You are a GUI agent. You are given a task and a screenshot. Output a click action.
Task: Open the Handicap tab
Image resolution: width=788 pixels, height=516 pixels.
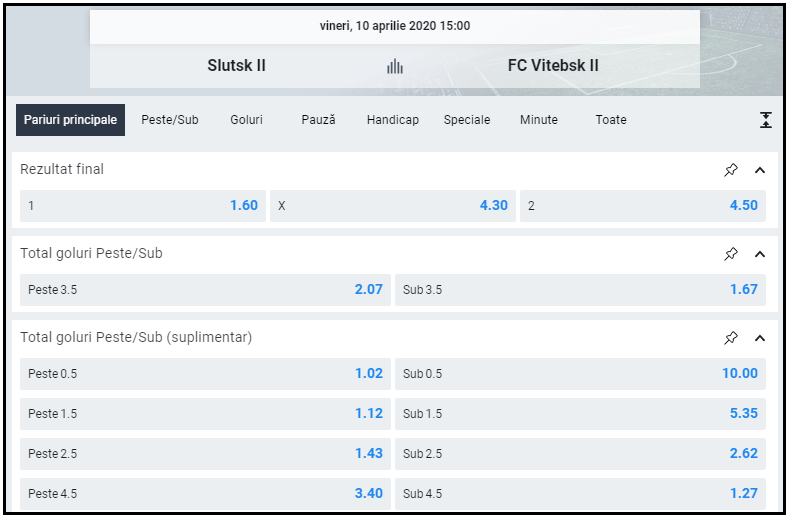392,120
